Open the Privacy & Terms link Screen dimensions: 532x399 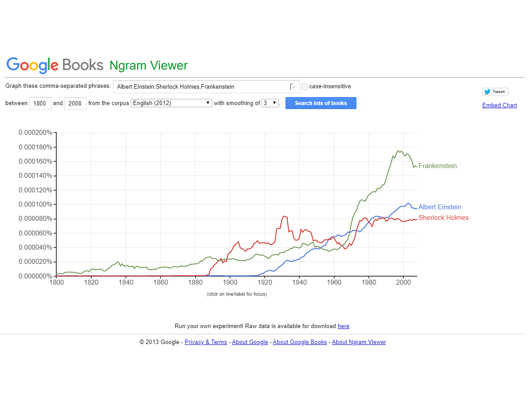click(x=206, y=342)
